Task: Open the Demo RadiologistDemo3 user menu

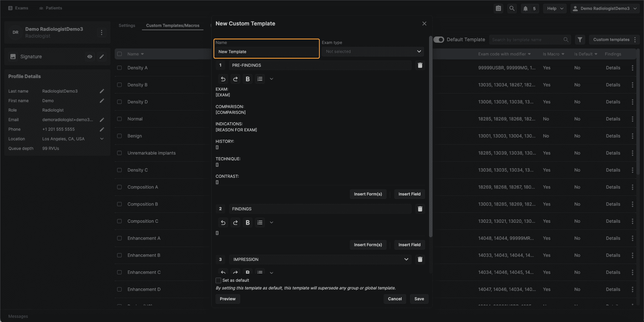Action: pyautogui.click(x=605, y=8)
